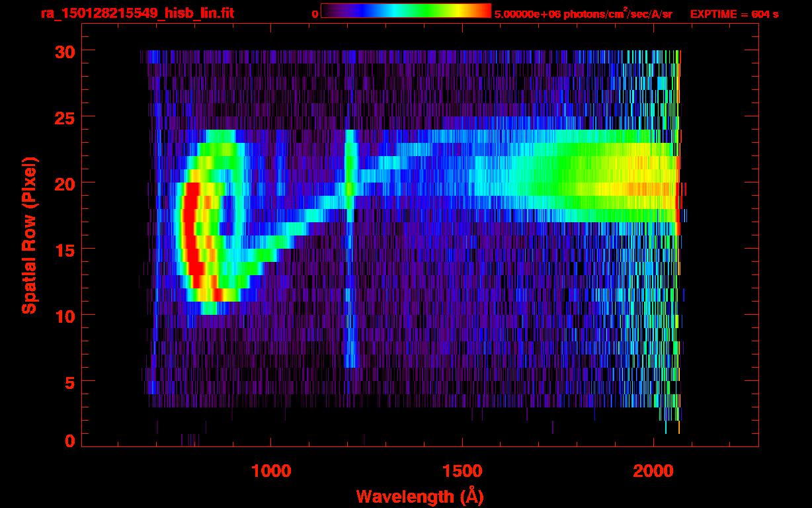Click the EXPTIME = 604 s text

click(734, 14)
